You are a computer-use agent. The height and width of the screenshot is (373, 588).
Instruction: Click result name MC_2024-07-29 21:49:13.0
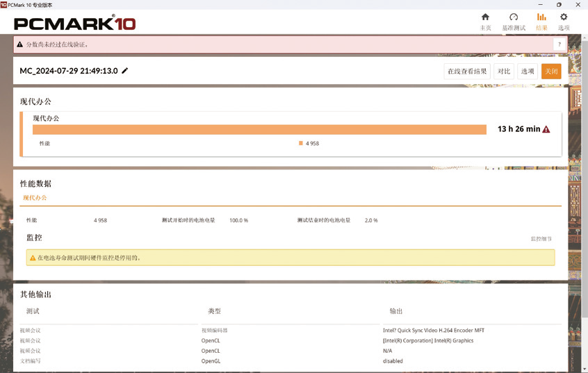69,71
